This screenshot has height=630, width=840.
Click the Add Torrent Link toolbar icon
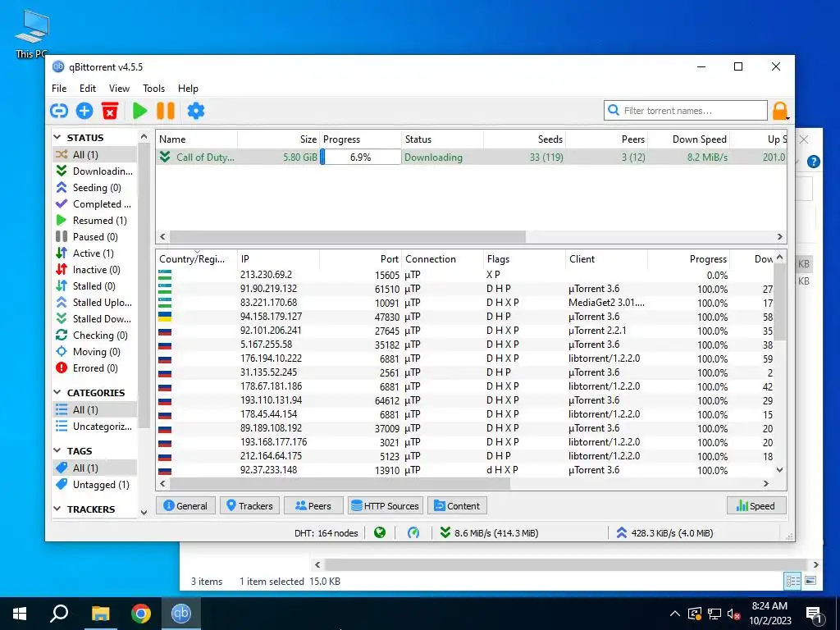59,111
